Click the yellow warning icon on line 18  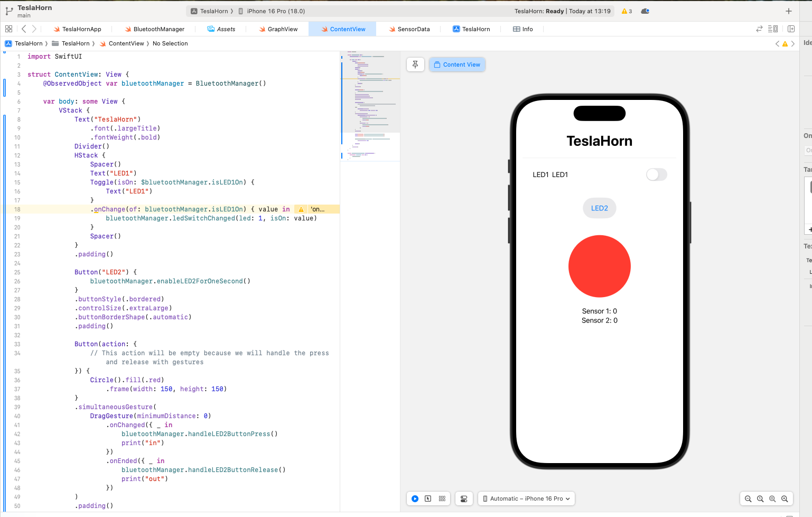point(301,209)
